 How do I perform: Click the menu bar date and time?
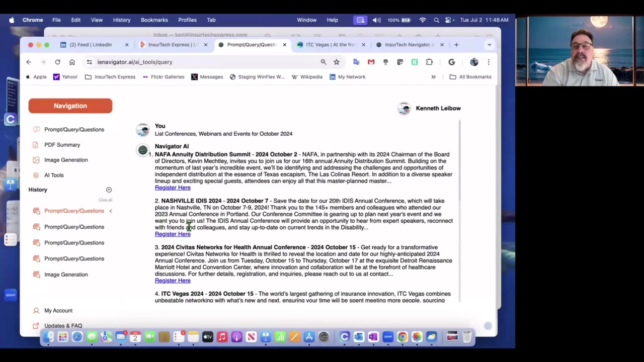coord(484,20)
